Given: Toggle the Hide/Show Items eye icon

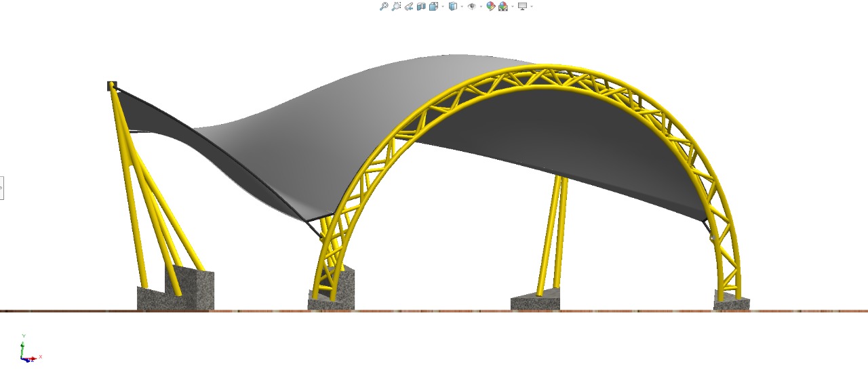Looking at the screenshot, I should tap(472, 6).
